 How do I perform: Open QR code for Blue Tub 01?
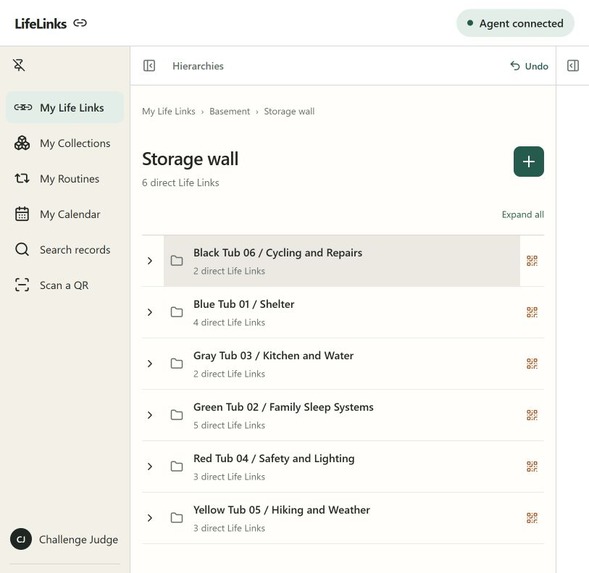click(532, 312)
